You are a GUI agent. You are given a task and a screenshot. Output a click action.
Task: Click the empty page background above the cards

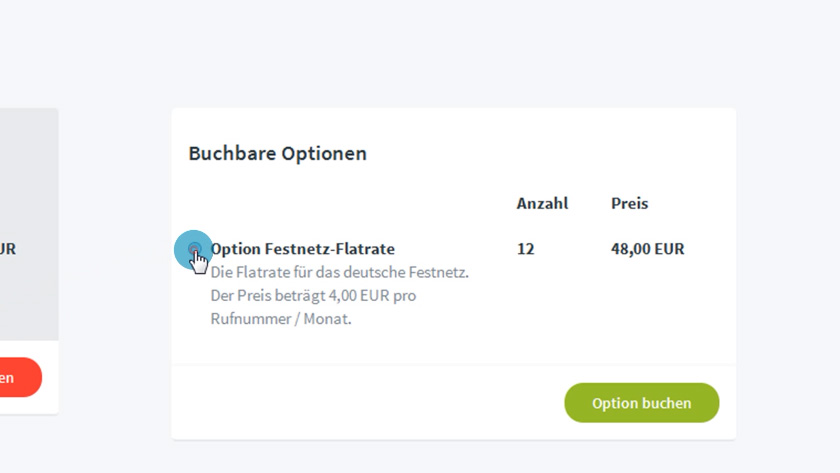click(x=420, y=54)
